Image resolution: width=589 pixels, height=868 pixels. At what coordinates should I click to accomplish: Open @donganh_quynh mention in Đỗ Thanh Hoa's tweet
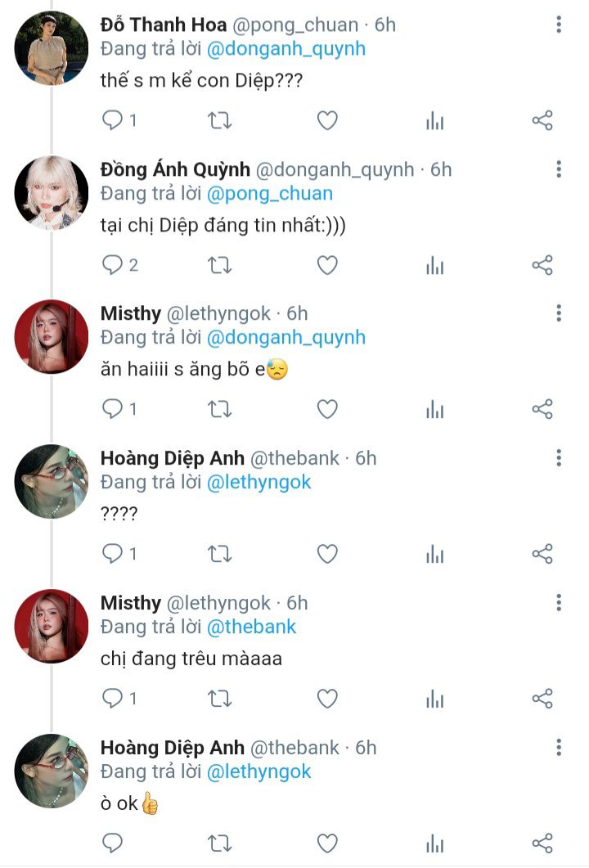pos(286,49)
